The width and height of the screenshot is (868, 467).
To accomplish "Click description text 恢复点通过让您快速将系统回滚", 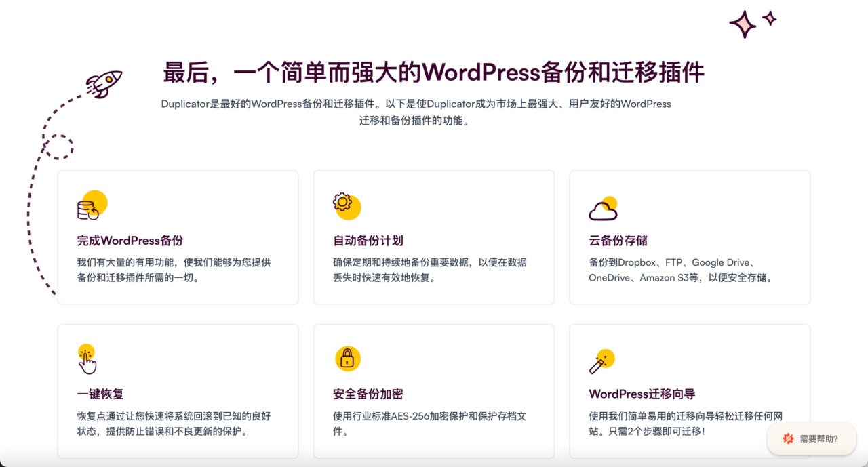I will 174,424.
